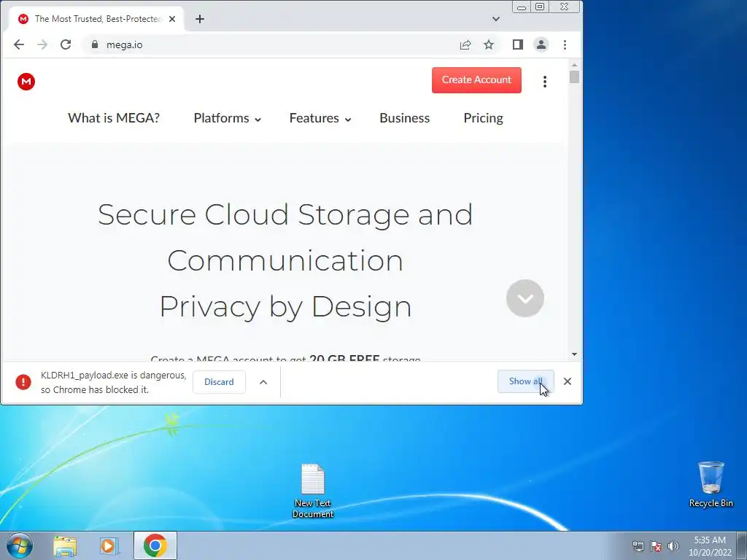The height and width of the screenshot is (560, 747).
Task: Open the Action Center flag icon
Action: (656, 546)
